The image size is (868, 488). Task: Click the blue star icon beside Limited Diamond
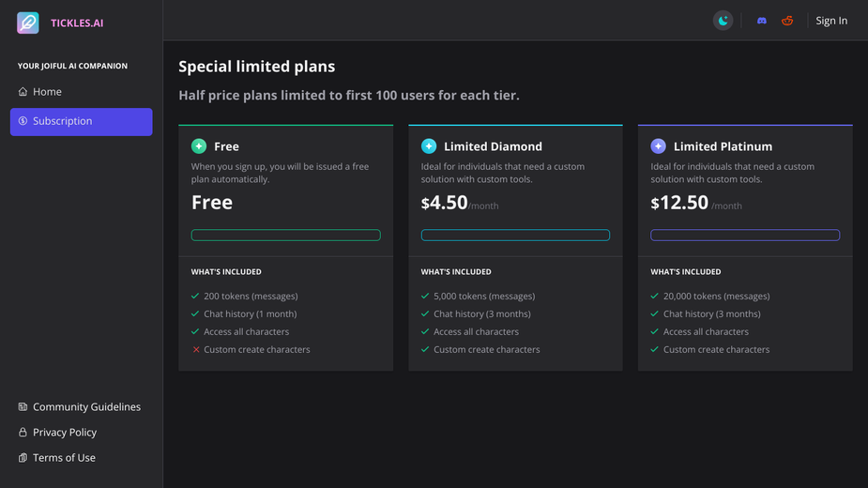(429, 146)
